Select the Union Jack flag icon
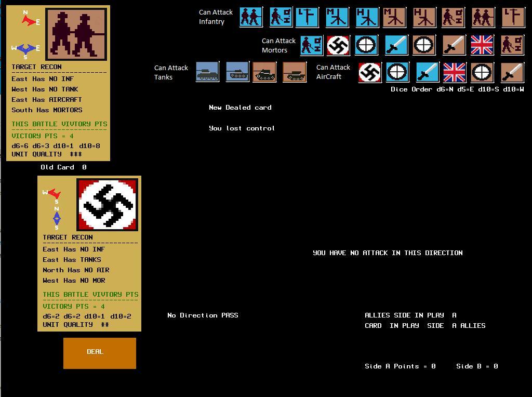The image size is (532, 397). [x=482, y=45]
